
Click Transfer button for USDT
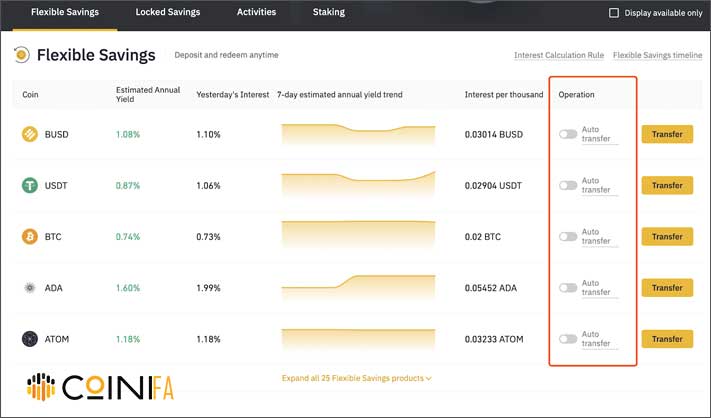tap(667, 185)
